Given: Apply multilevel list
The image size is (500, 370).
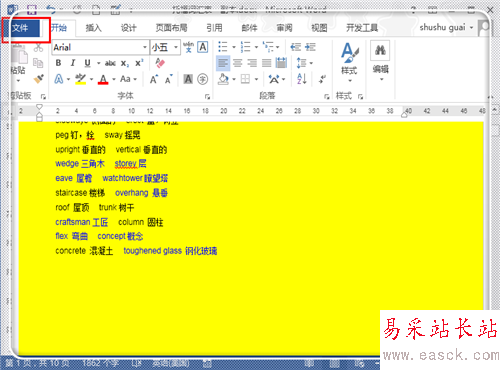Looking at the screenshot, I should coord(268,47).
